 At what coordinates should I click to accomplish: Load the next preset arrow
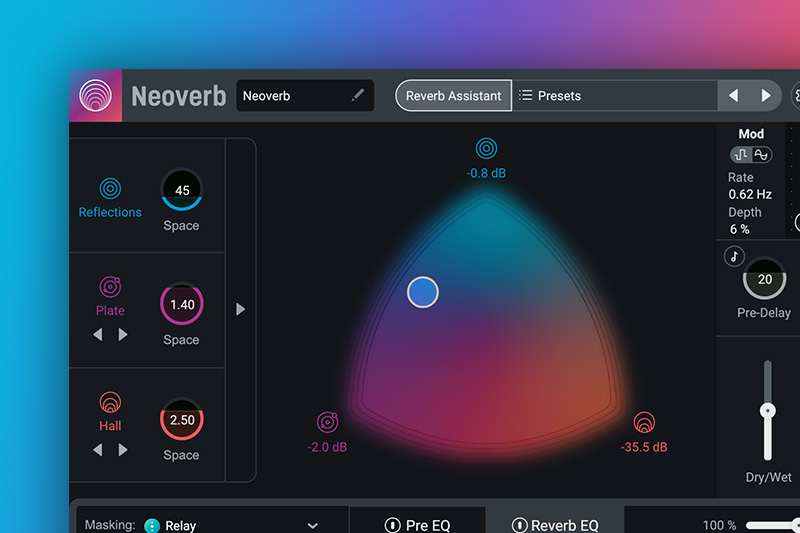coord(765,95)
